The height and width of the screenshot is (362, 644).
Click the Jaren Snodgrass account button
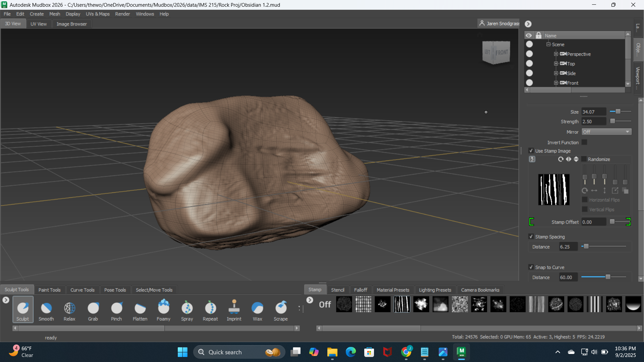(499, 23)
